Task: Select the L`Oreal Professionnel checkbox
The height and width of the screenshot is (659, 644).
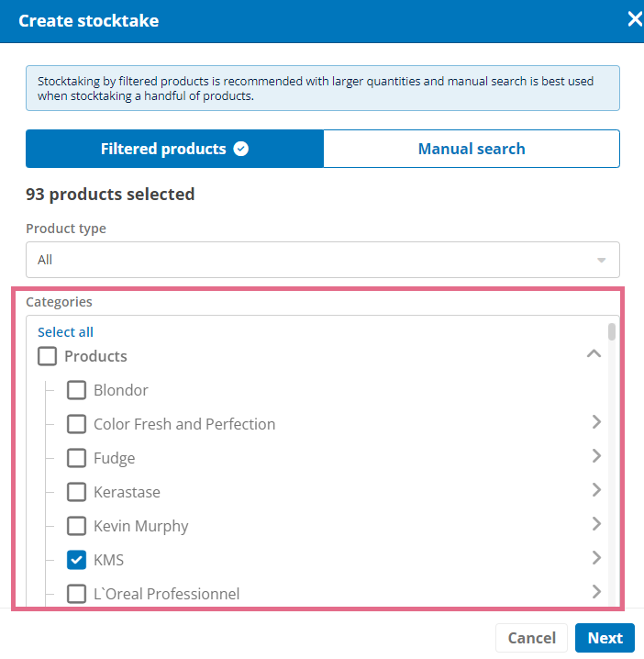Action: [76, 594]
